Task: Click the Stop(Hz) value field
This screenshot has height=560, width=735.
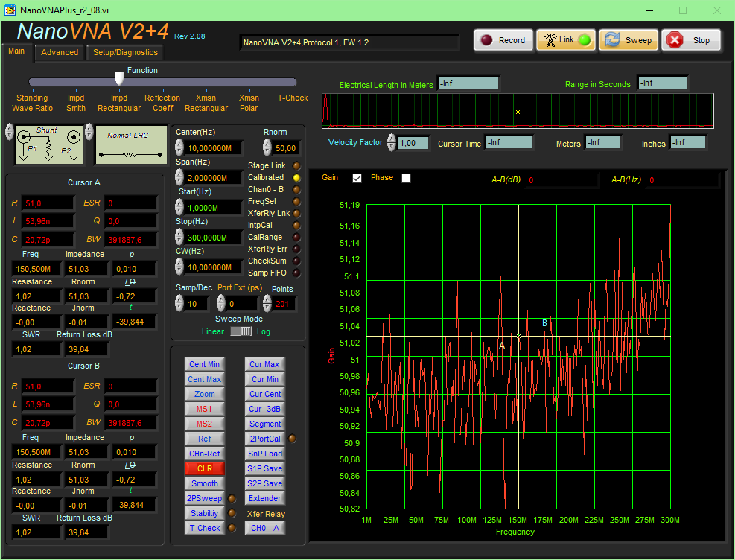Action: tap(214, 238)
